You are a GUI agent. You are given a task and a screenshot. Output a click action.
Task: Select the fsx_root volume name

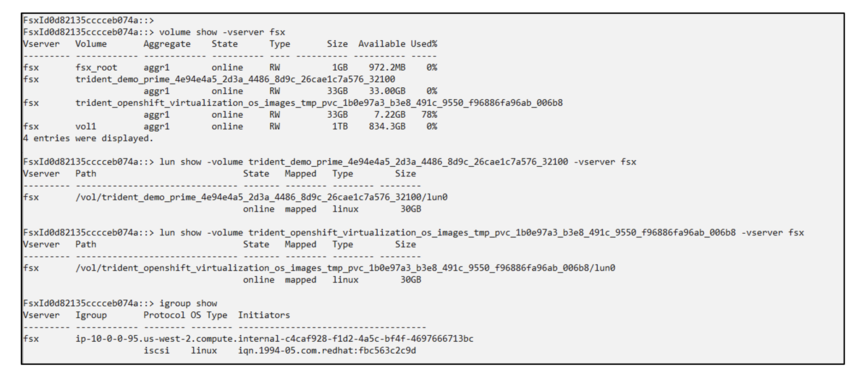pos(96,67)
